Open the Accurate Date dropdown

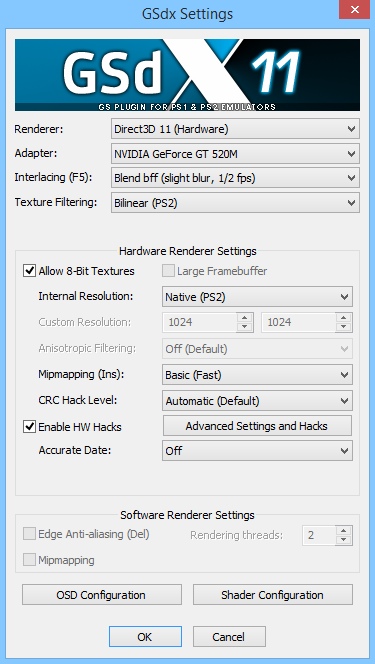257,451
